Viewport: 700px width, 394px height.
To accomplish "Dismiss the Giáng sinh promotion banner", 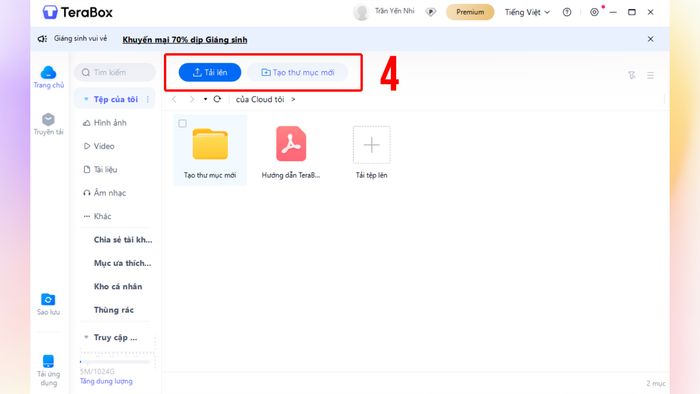I will click(x=650, y=39).
